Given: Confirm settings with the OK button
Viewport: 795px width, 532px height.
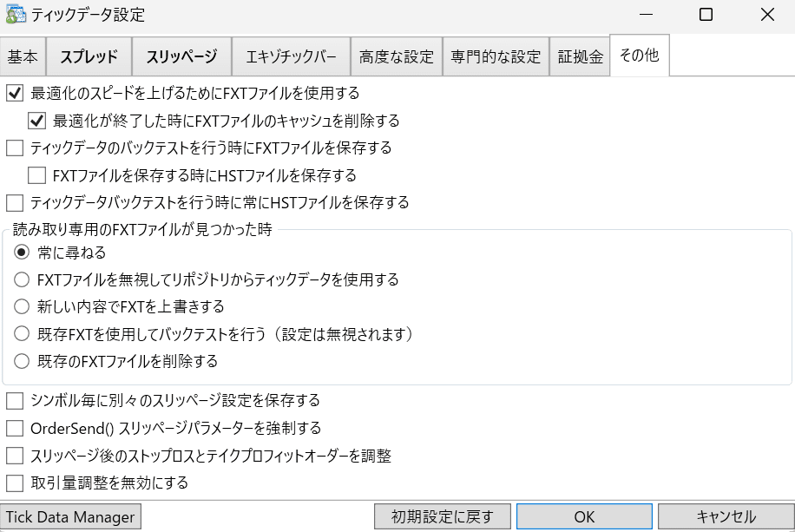Looking at the screenshot, I should [x=584, y=516].
